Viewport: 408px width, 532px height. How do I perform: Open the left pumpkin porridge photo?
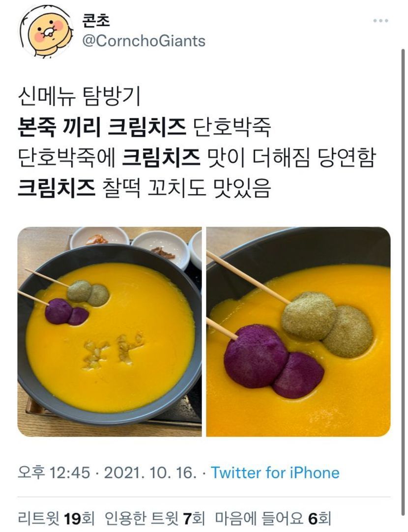coord(110,331)
